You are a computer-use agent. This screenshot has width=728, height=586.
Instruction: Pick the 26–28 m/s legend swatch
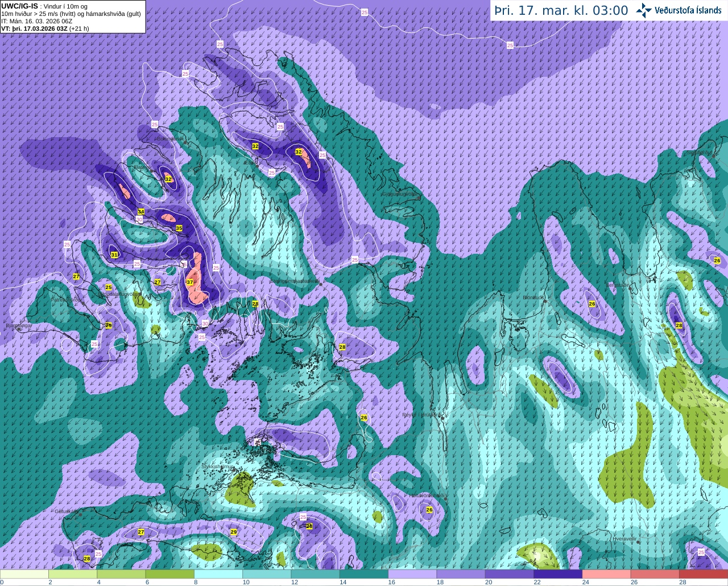point(655,573)
